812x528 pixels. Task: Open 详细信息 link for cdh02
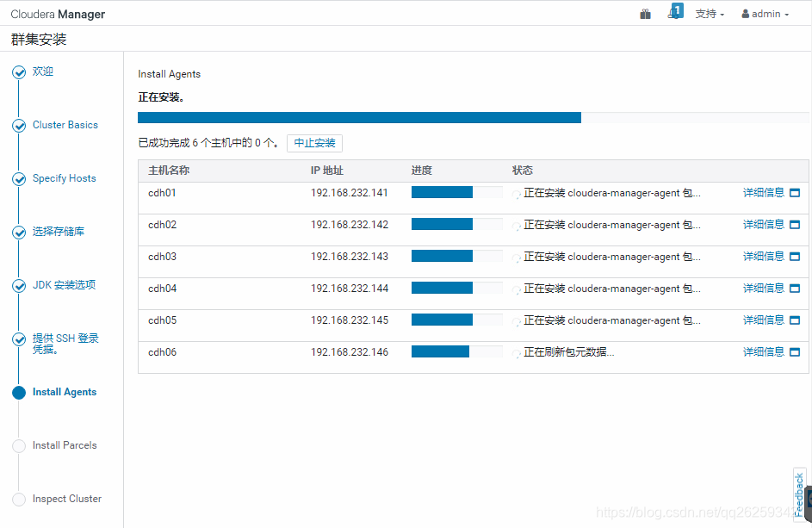click(x=763, y=224)
